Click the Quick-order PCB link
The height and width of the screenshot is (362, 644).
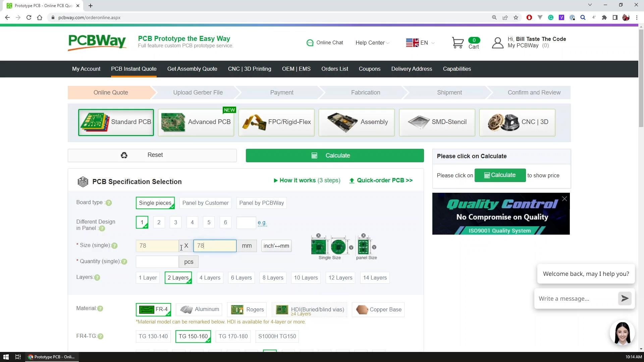[x=381, y=180]
